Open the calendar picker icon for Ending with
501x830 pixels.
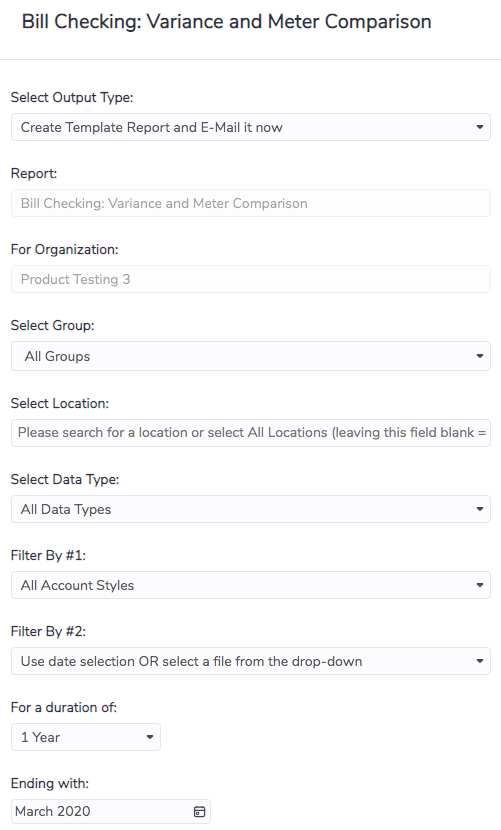click(x=199, y=811)
